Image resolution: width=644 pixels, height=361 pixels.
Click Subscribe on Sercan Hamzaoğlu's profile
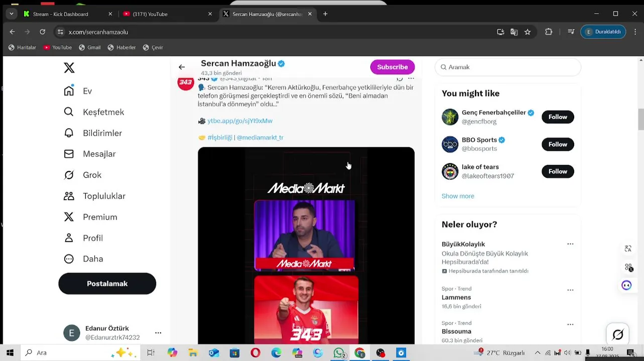coord(393,67)
